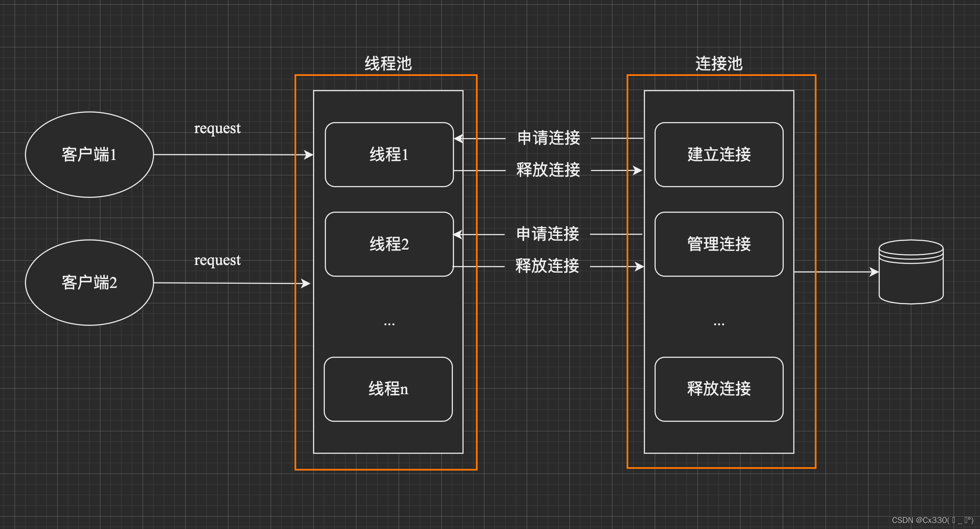Click request label above 客户端2 arrow
This screenshot has width=980, height=529.
(x=217, y=260)
